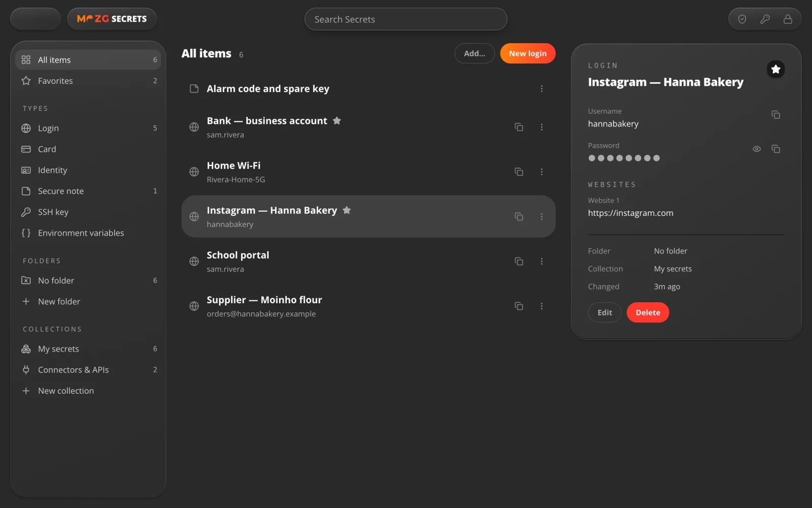Toggle the favorite star for Instagram login
This screenshot has height=508, width=812.
click(775, 69)
